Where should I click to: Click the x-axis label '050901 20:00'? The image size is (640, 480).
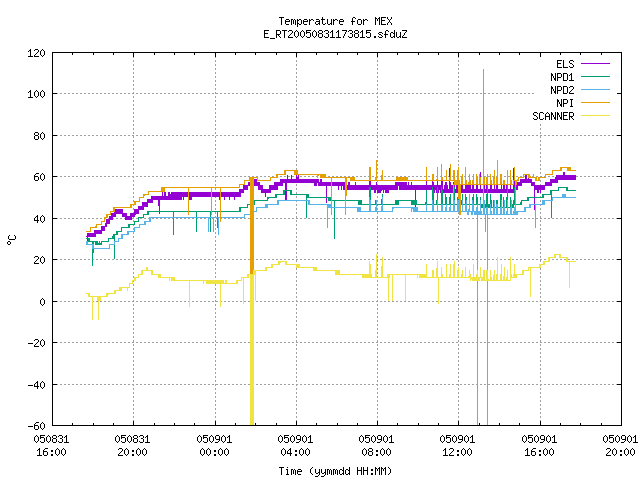[x=620, y=446]
